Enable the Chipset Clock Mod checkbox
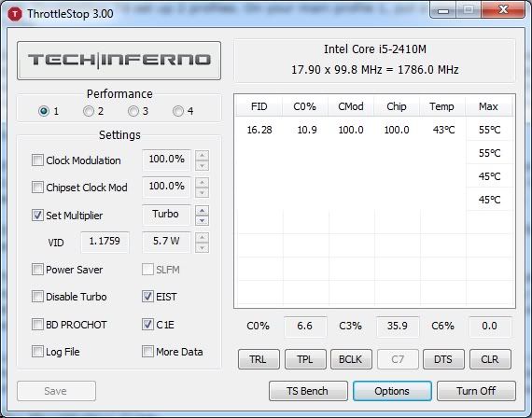532x418 pixels. (37, 187)
